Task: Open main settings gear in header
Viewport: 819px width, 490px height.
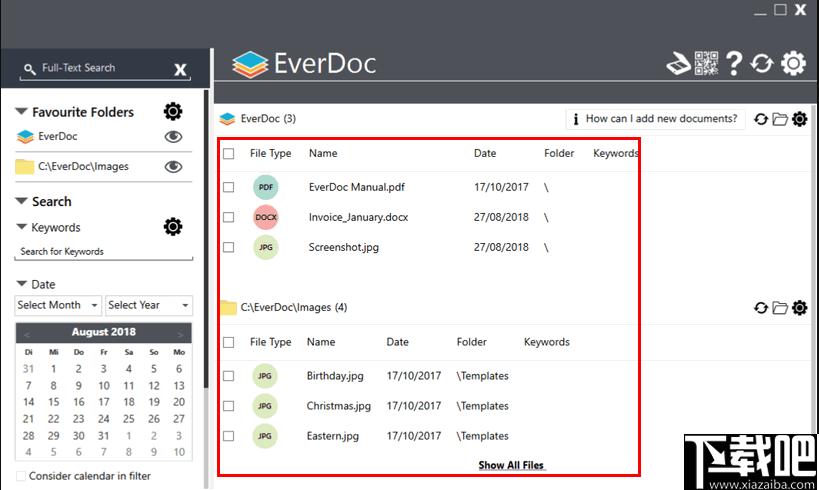Action: [793, 64]
